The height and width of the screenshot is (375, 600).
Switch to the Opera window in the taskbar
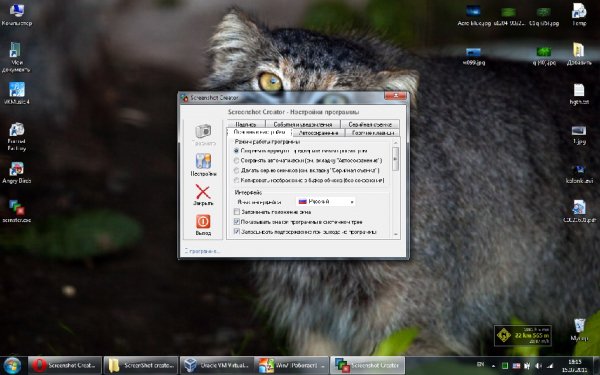coord(65,365)
